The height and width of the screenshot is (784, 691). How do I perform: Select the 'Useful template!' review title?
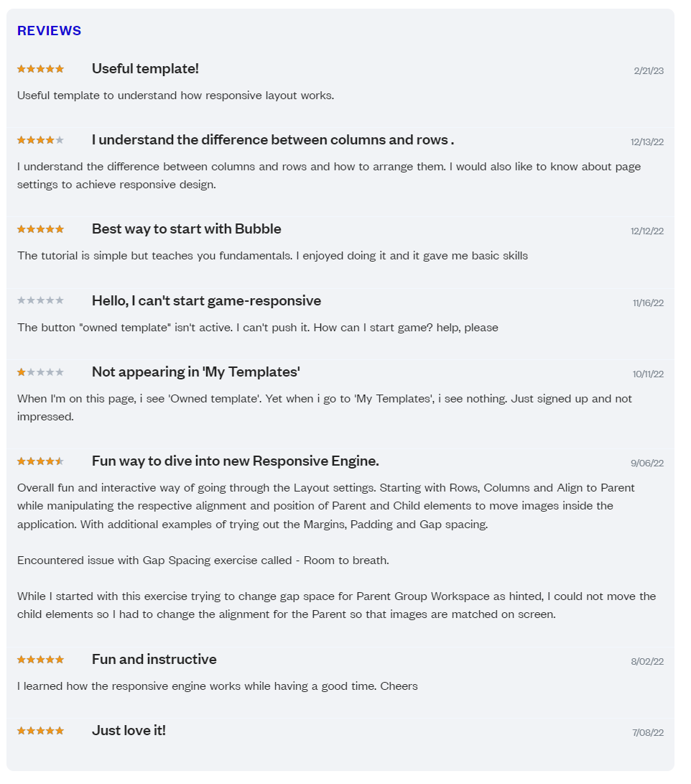[145, 68]
